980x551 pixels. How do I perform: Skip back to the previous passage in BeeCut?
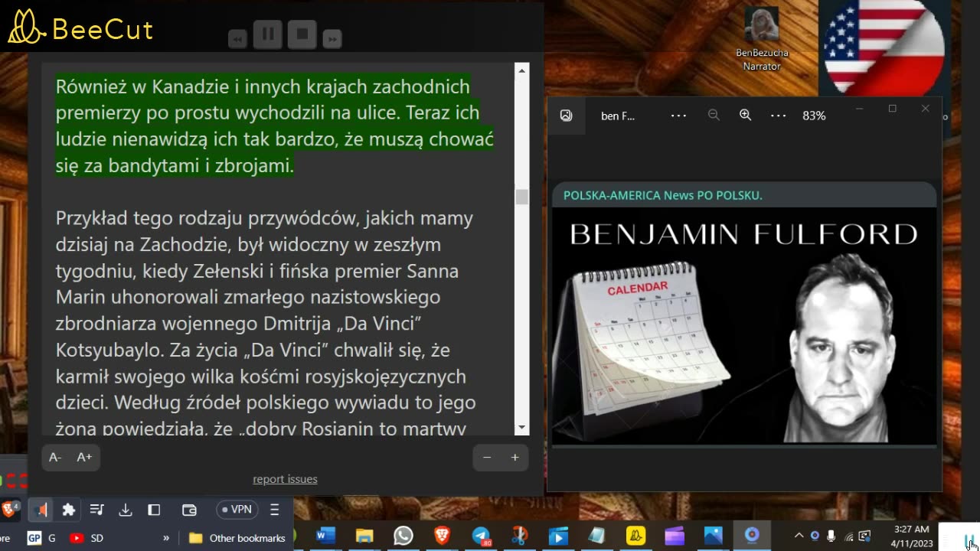tap(238, 39)
